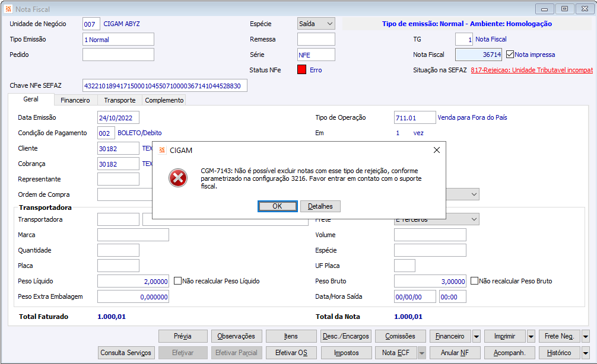Click the empty Pedido field
Screen dimensions: 597x364
coord(119,55)
